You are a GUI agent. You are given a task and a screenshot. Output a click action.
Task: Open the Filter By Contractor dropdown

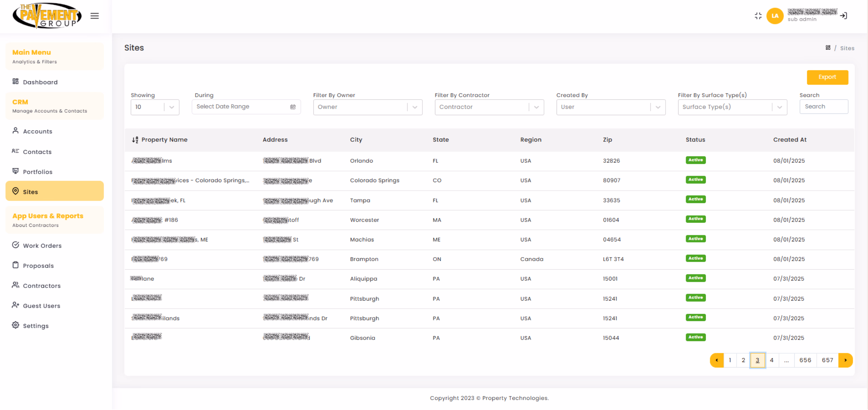coord(489,107)
